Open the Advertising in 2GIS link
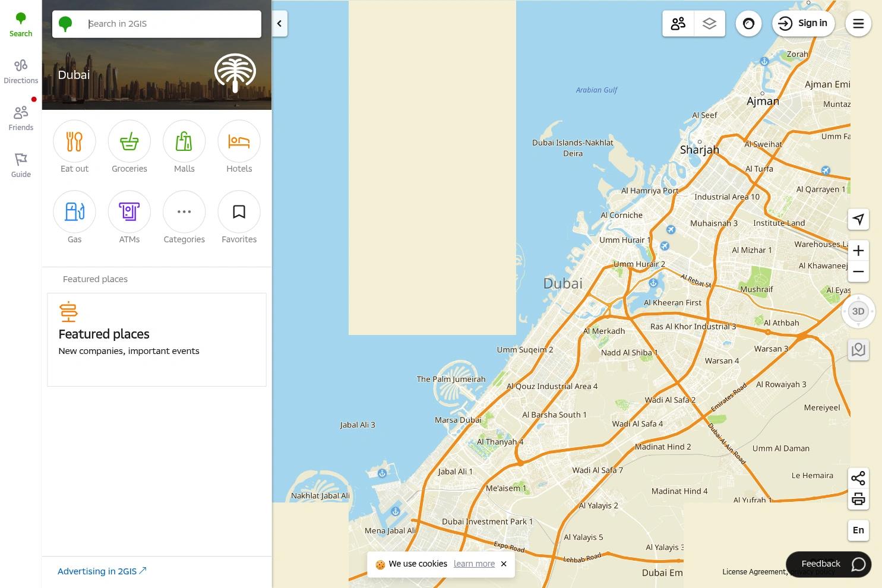The height and width of the screenshot is (588, 882). click(x=96, y=571)
